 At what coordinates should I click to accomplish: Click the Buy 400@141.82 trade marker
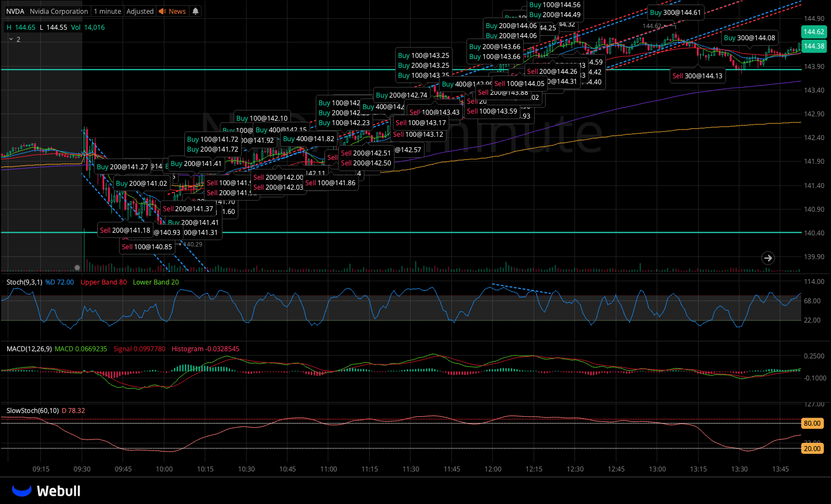pyautogui.click(x=308, y=139)
